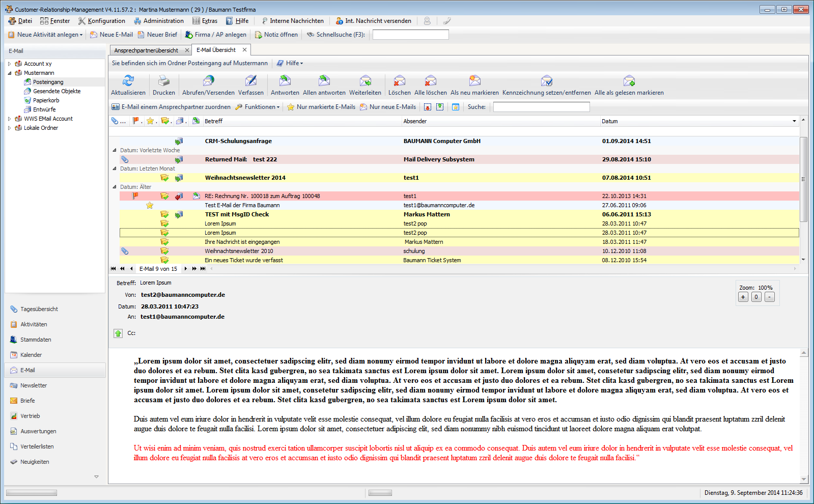Image resolution: width=814 pixels, height=504 pixels.
Task: Toggle star on Test E-Mail der Firma Baumann
Action: click(150, 206)
